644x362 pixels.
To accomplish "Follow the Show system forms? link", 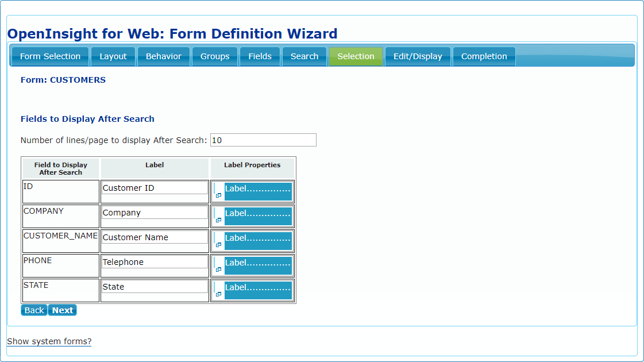I will tap(49, 341).
